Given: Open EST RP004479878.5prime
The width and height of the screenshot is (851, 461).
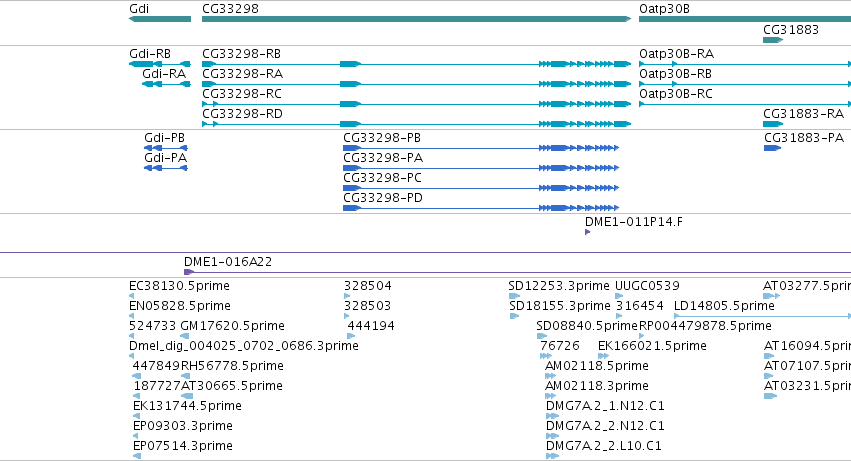Looking at the screenshot, I should point(705,326).
